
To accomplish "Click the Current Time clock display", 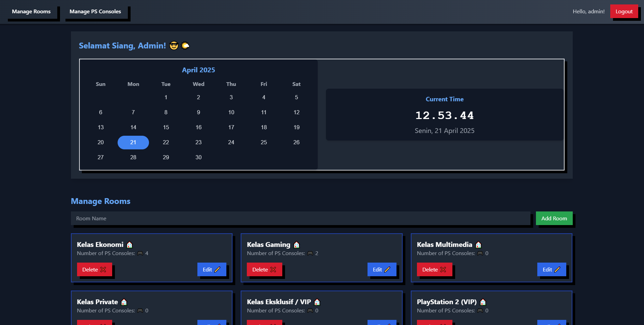I will [x=444, y=116].
